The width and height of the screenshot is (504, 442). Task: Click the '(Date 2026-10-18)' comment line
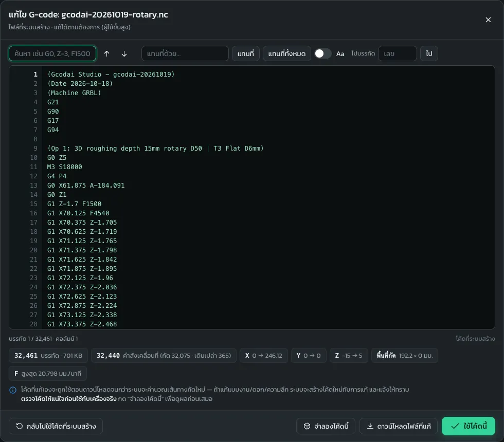80,84
